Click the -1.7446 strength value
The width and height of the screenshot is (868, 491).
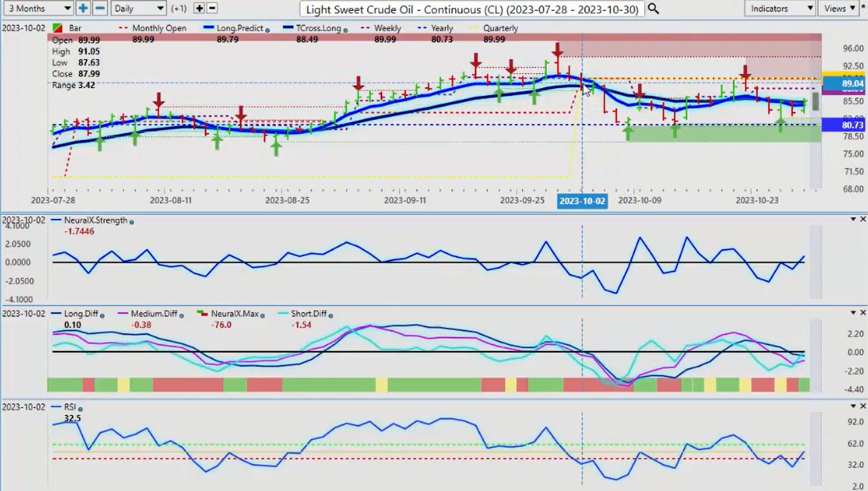[79, 231]
